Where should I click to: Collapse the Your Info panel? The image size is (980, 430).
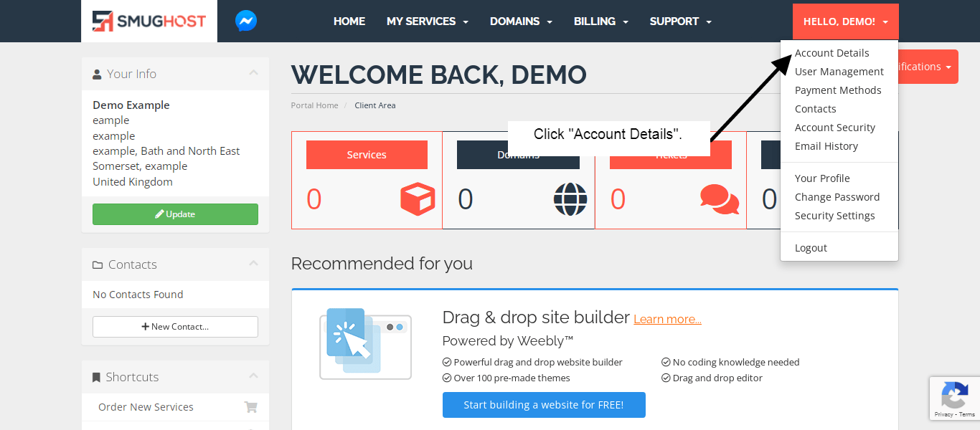253,73
